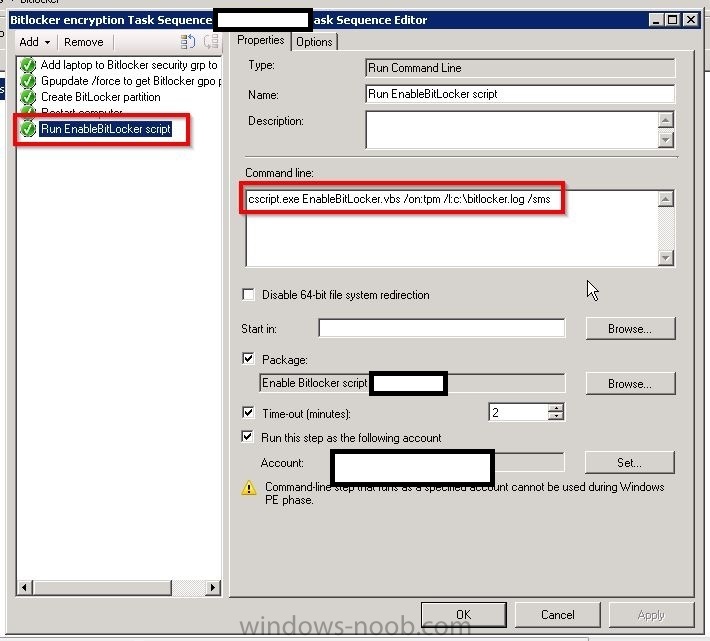Close the Task Sequence Editor window
Screen dimensions: 710x641
point(691,20)
